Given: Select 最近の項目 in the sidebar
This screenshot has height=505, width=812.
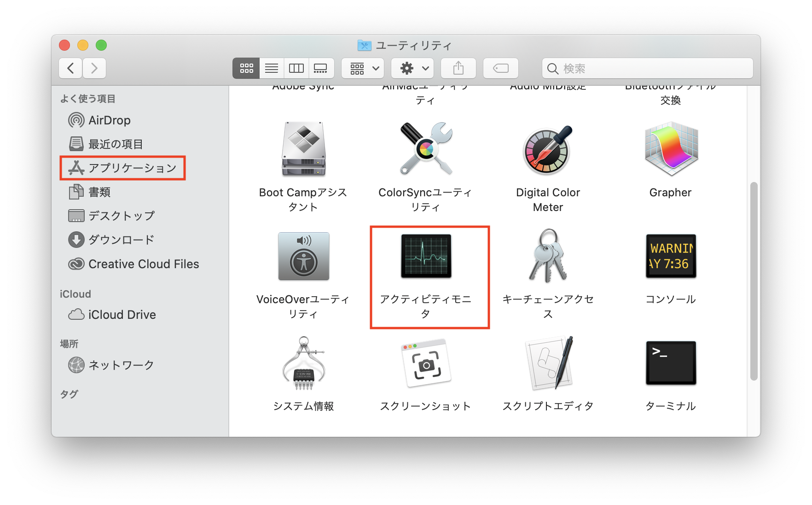Looking at the screenshot, I should coord(106,144).
